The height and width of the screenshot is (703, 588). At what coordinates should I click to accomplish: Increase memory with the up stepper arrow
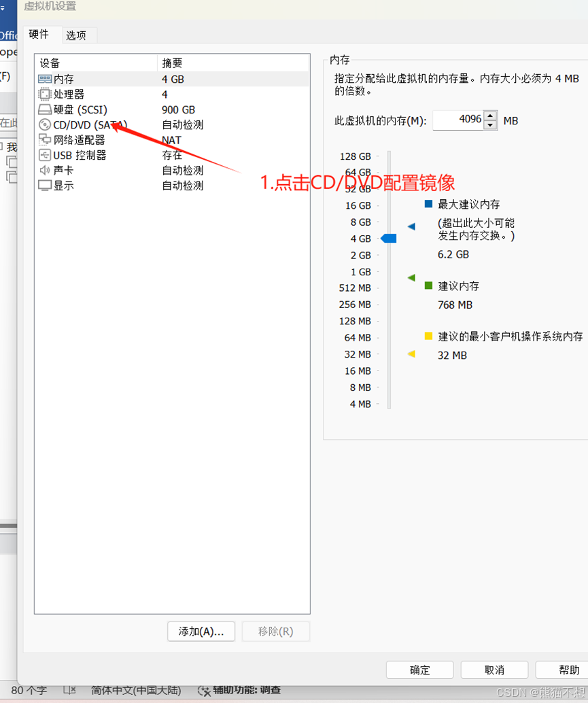coord(491,116)
